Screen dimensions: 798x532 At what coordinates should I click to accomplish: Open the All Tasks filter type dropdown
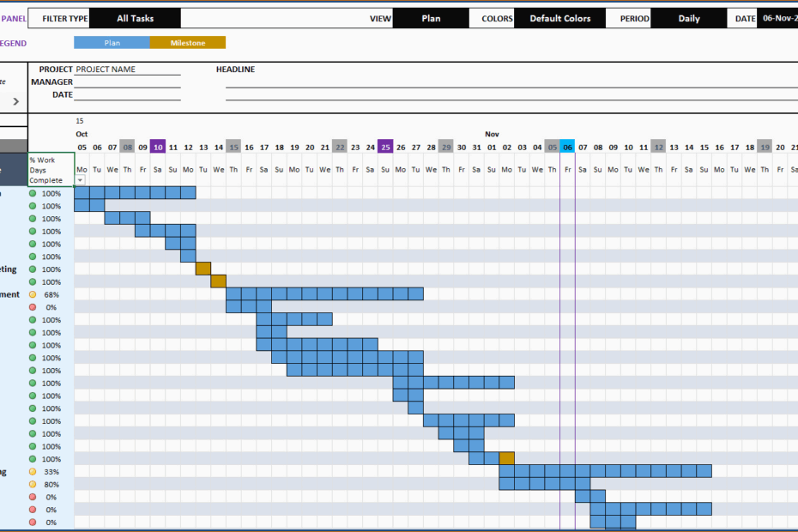[x=133, y=17]
